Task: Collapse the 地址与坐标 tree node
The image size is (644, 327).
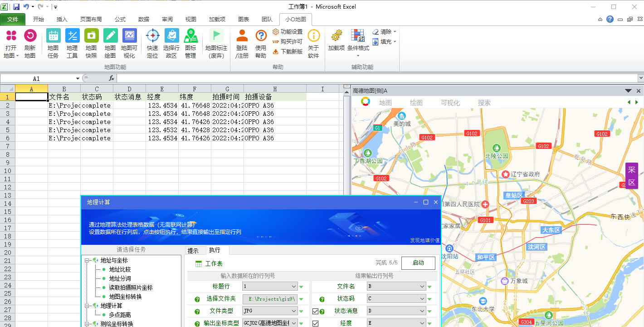Action: [87, 260]
